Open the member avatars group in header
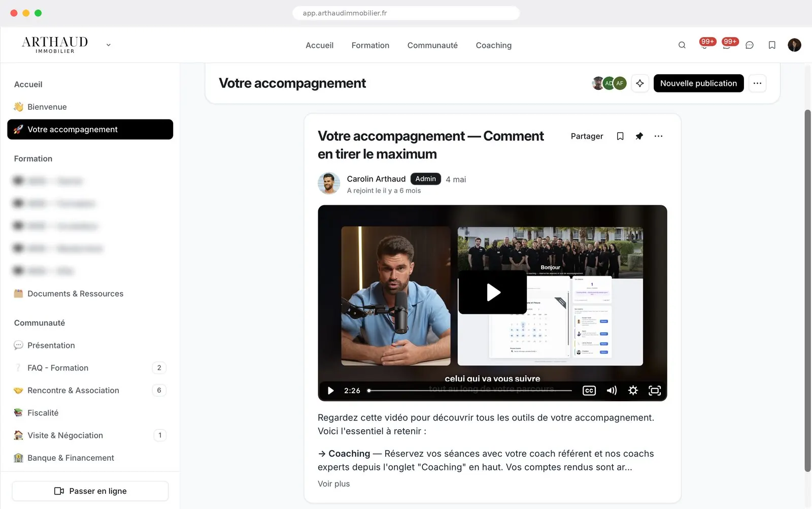Viewport: 812px width, 509px height. [609, 83]
